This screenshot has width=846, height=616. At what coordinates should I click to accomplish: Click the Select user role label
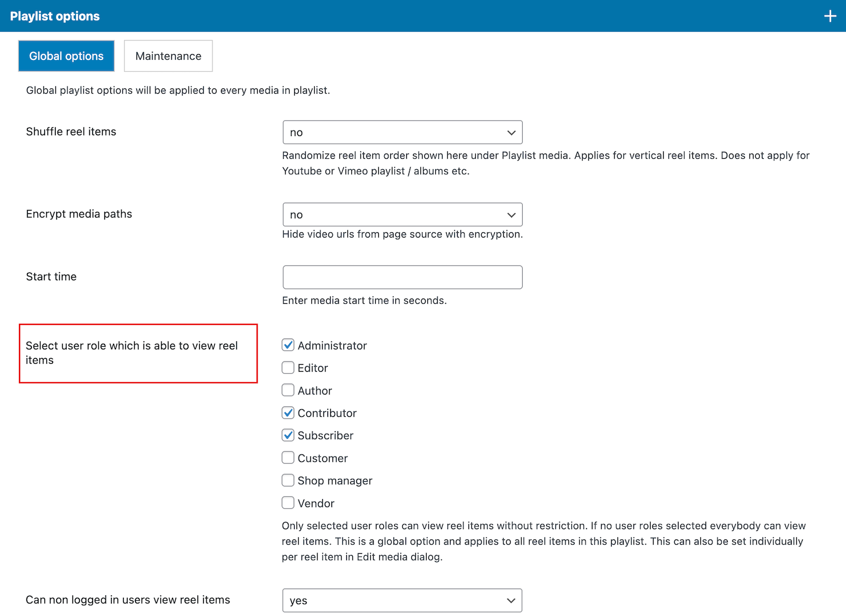pyautogui.click(x=131, y=353)
